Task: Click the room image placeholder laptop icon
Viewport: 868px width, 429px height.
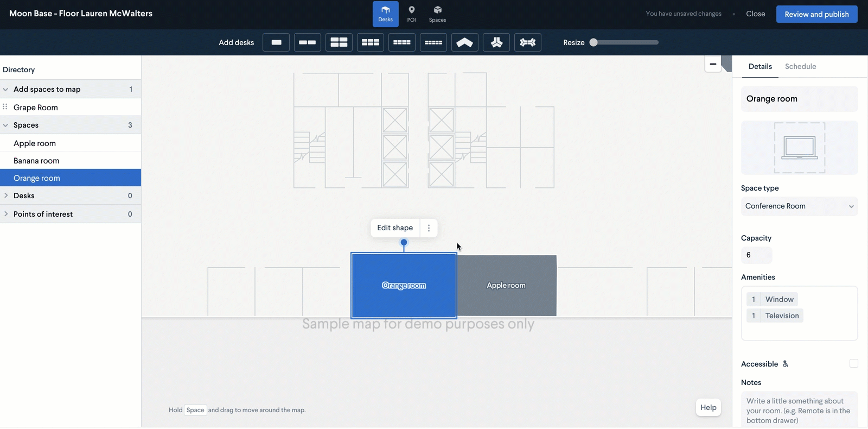Action: [800, 148]
